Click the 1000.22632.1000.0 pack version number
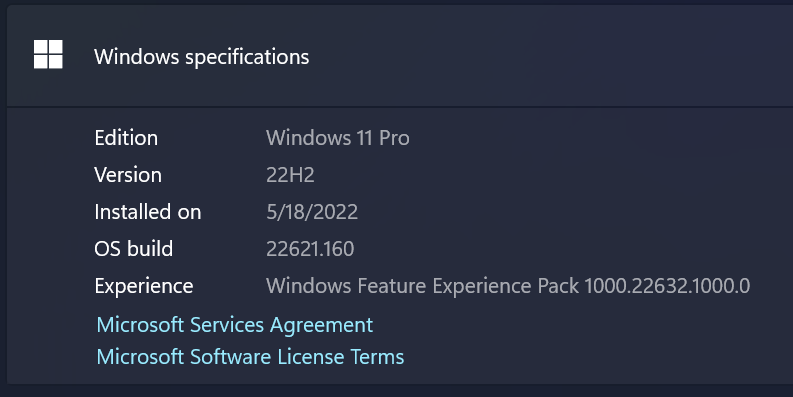Viewport: 793px width, 397px height. pyautogui.click(x=667, y=286)
